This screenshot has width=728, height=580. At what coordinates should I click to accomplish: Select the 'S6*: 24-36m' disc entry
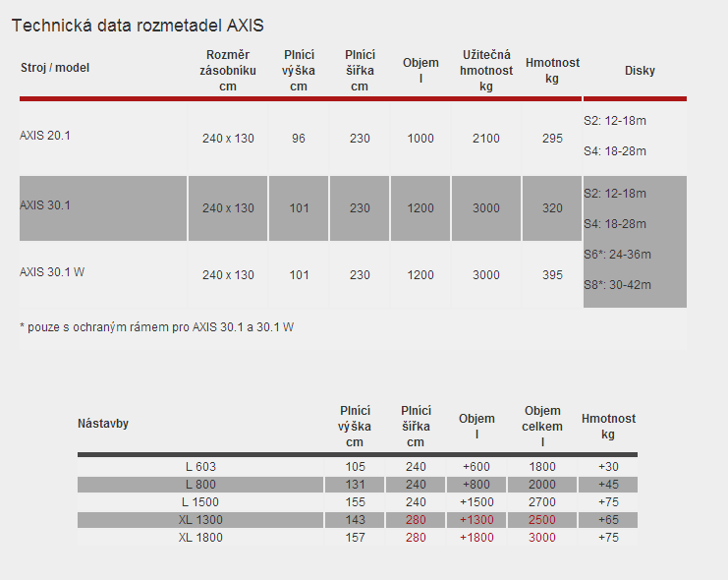(618, 255)
